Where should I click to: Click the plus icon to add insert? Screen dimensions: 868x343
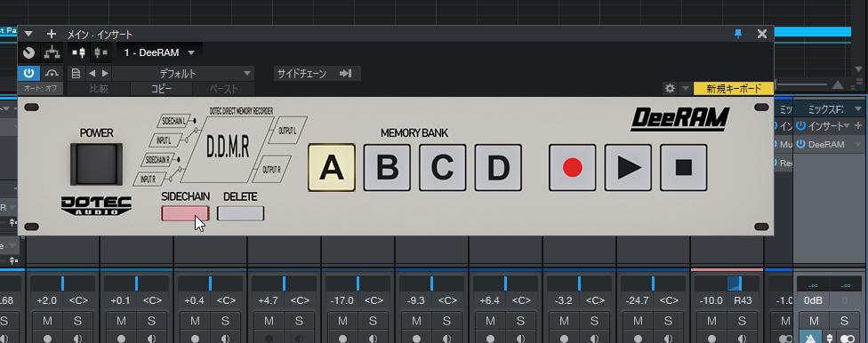(x=52, y=34)
